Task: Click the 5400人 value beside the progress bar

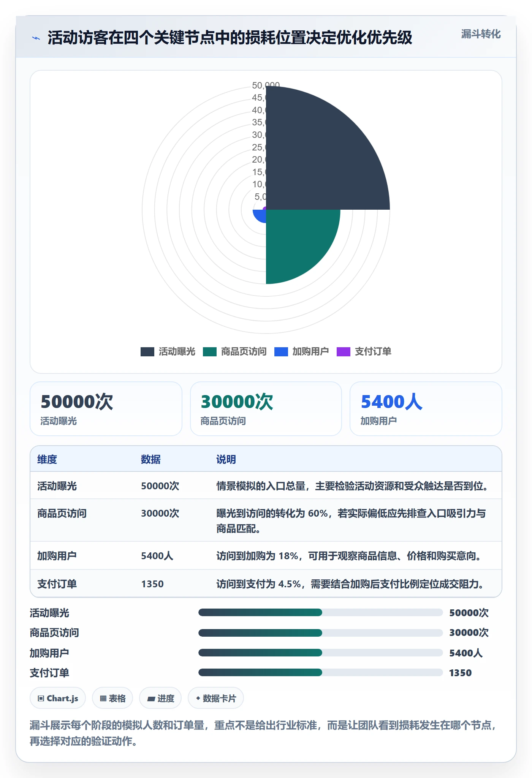Action: click(466, 653)
